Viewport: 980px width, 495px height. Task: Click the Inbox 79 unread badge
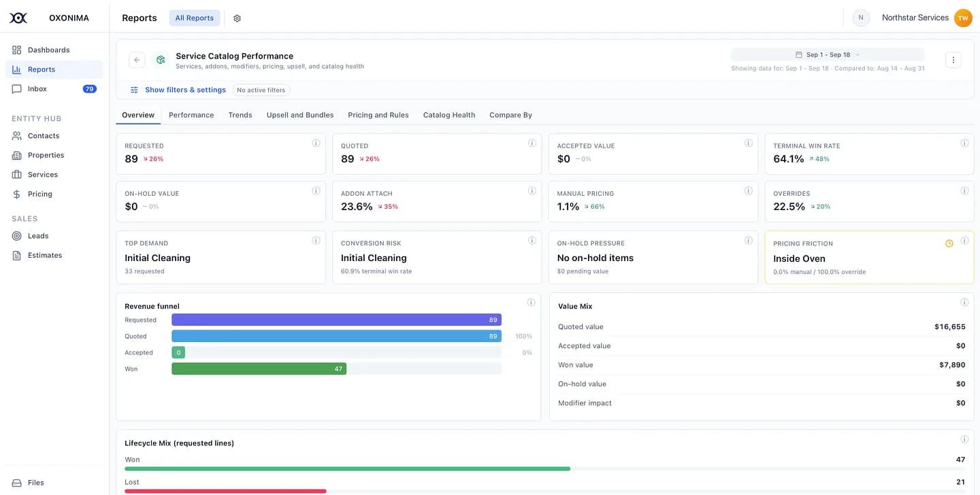(89, 88)
